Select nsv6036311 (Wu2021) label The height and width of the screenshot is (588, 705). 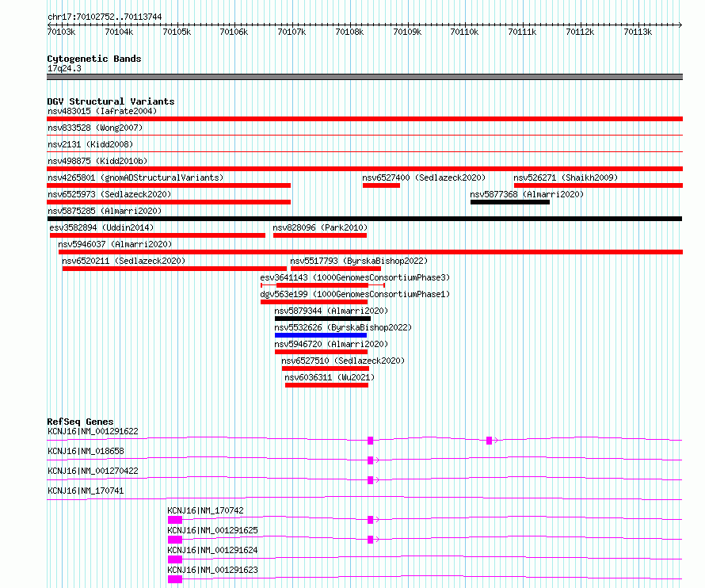pos(330,377)
